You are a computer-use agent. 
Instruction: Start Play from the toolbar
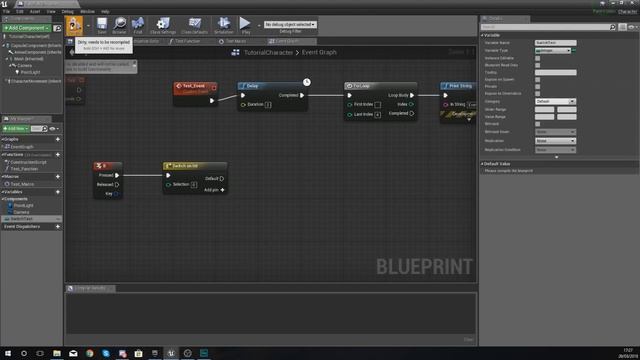tap(245, 25)
